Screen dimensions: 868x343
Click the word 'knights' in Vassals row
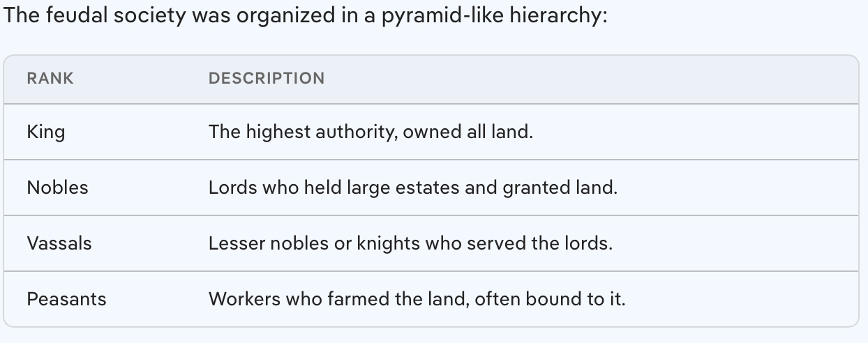point(386,243)
